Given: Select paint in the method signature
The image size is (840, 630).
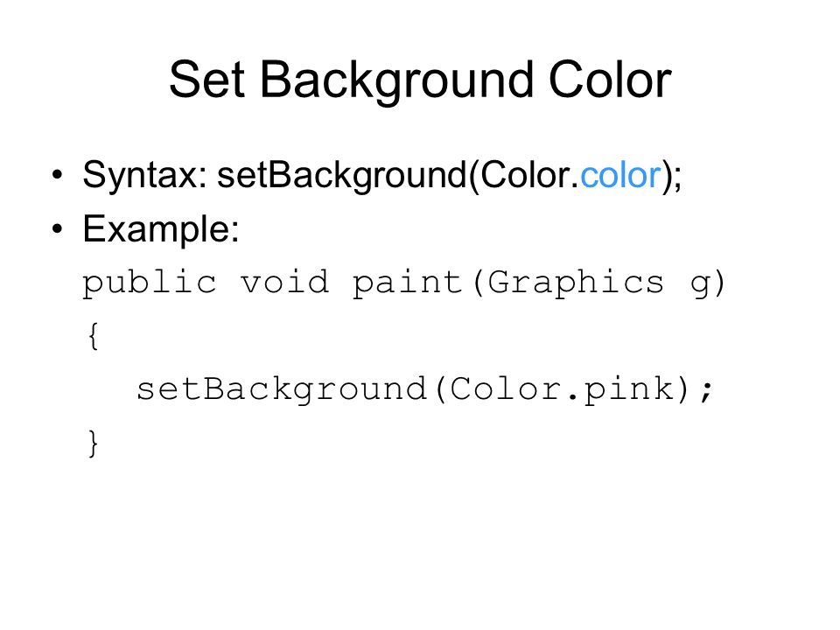Looking at the screenshot, I should pyautogui.click(x=408, y=283).
